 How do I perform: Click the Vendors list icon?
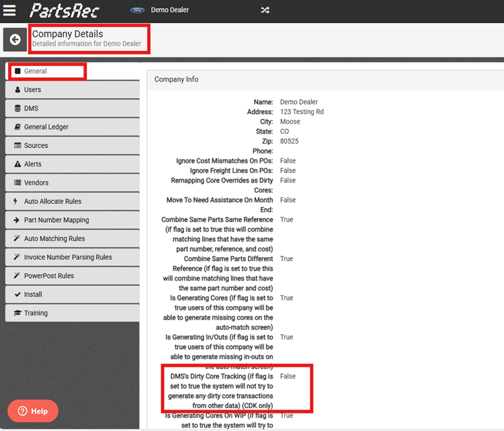point(17,183)
